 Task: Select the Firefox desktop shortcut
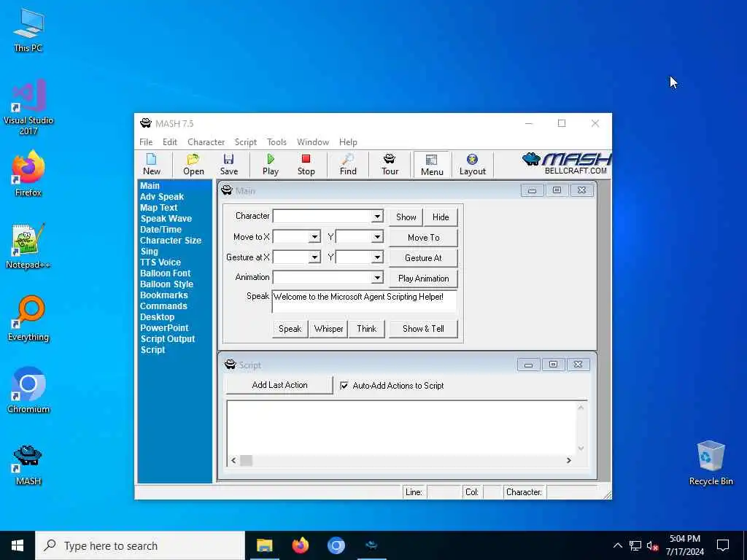pyautogui.click(x=28, y=174)
